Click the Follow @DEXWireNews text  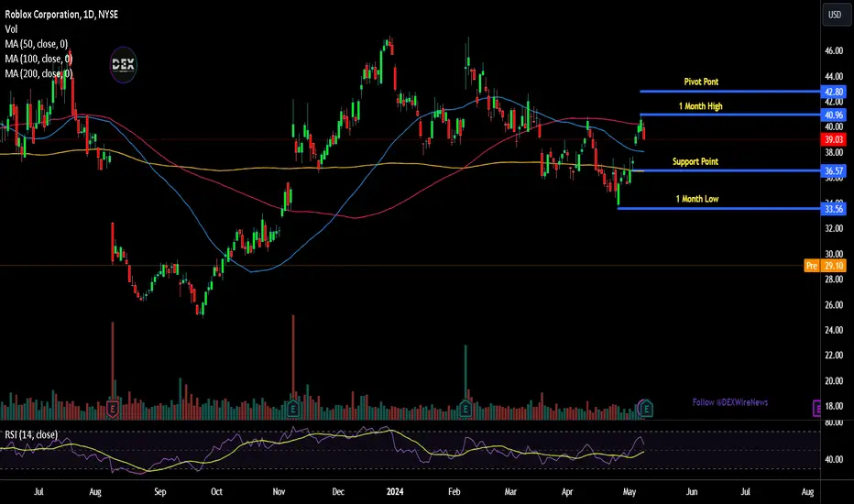point(729,402)
